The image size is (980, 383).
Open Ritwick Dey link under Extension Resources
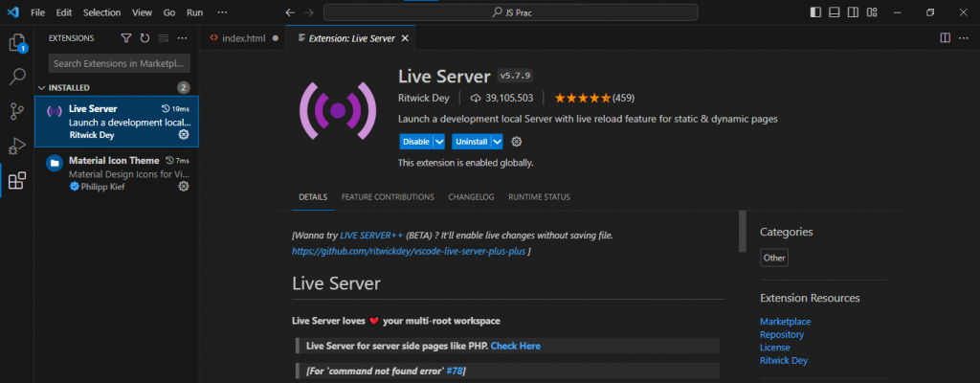click(784, 360)
